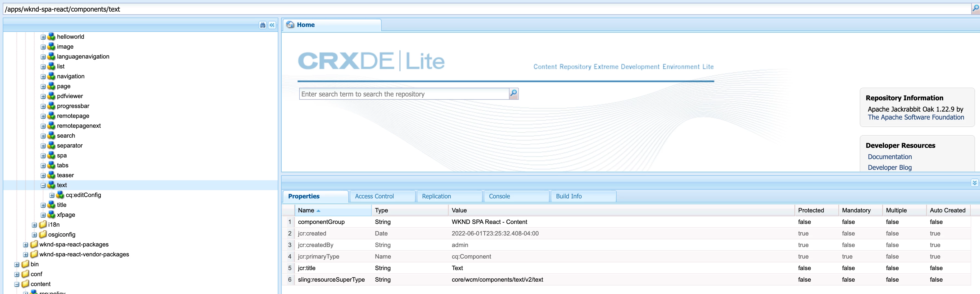Select the navigation component node icon
Viewport: 980px width, 294px height.
point(51,76)
